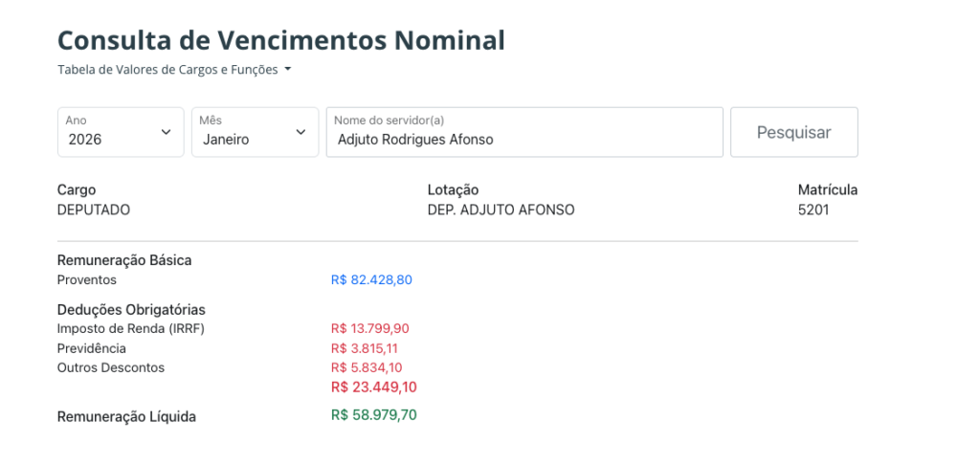Click the Outros Descontos amount R$ 5.834,10
The width and height of the screenshot is (980, 465).
[366, 367]
